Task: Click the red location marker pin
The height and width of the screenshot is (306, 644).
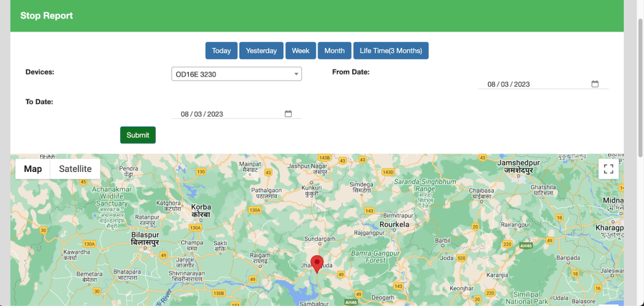Action: click(318, 263)
